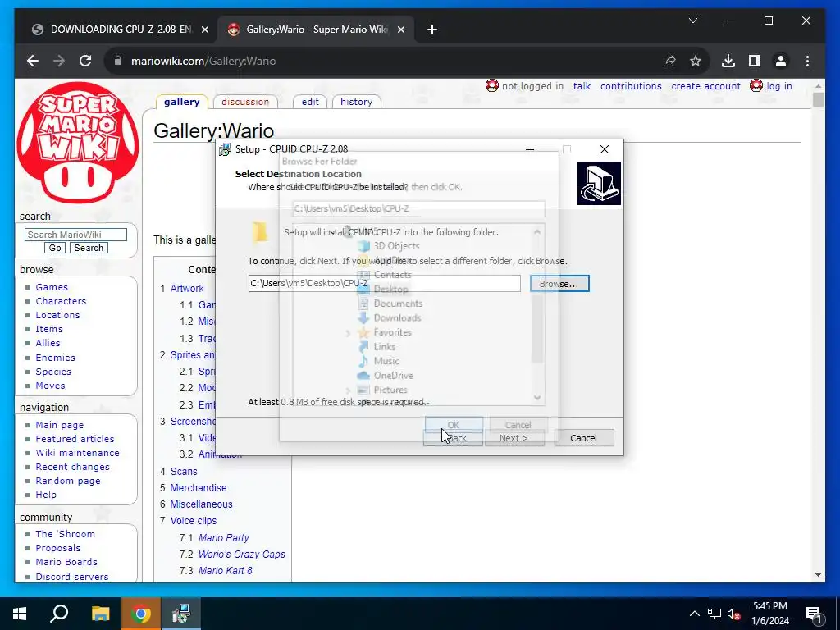The image size is (840, 630).
Task: Open the Items browse link
Action: point(48,329)
